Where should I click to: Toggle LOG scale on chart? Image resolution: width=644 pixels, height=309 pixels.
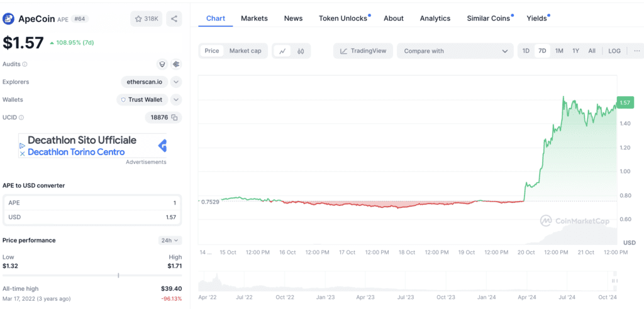pos(614,51)
